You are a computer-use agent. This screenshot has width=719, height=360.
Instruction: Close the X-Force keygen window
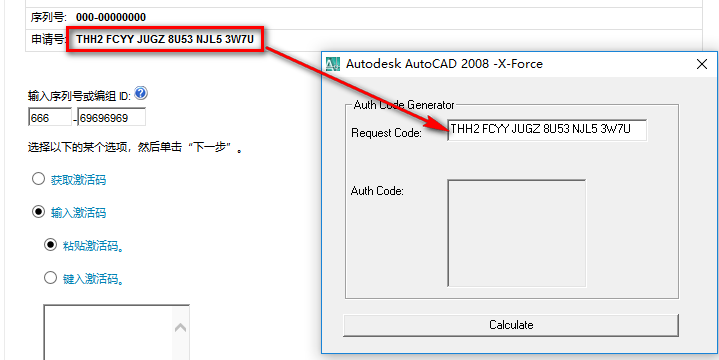click(x=702, y=64)
